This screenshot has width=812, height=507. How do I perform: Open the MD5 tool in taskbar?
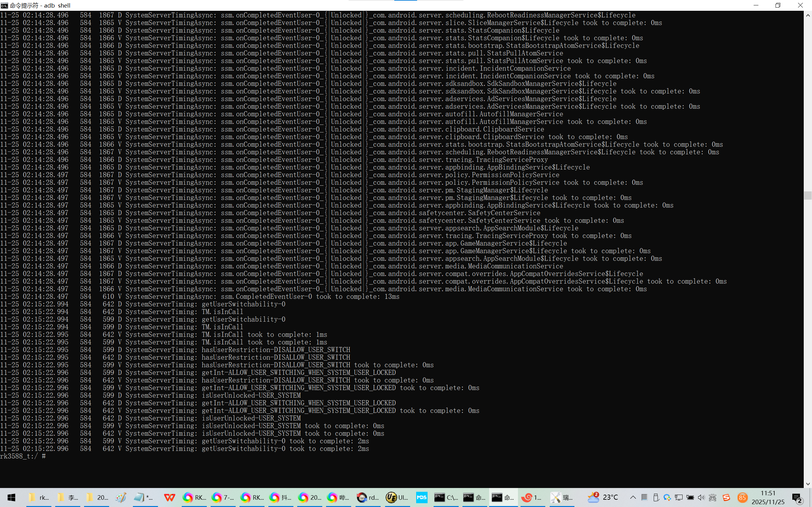pyautogui.click(x=422, y=497)
